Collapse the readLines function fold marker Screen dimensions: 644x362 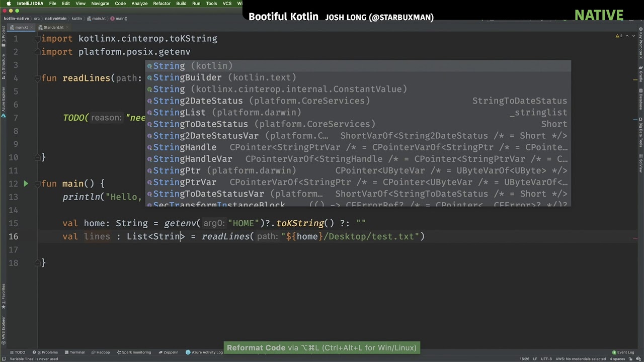point(38,78)
